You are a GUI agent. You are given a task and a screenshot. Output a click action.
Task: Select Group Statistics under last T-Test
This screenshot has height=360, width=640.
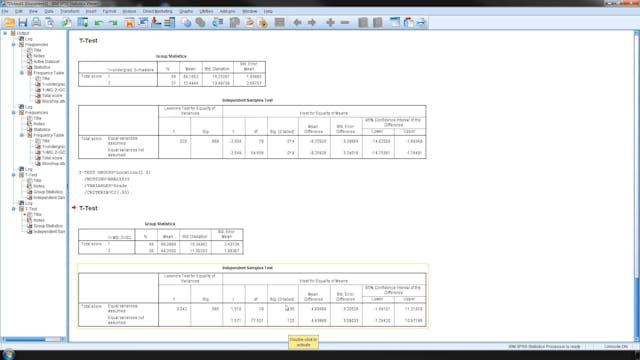(44, 226)
